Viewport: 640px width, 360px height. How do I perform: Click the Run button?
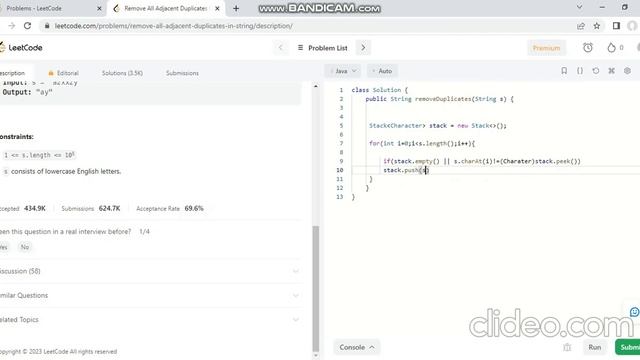pyautogui.click(x=595, y=347)
